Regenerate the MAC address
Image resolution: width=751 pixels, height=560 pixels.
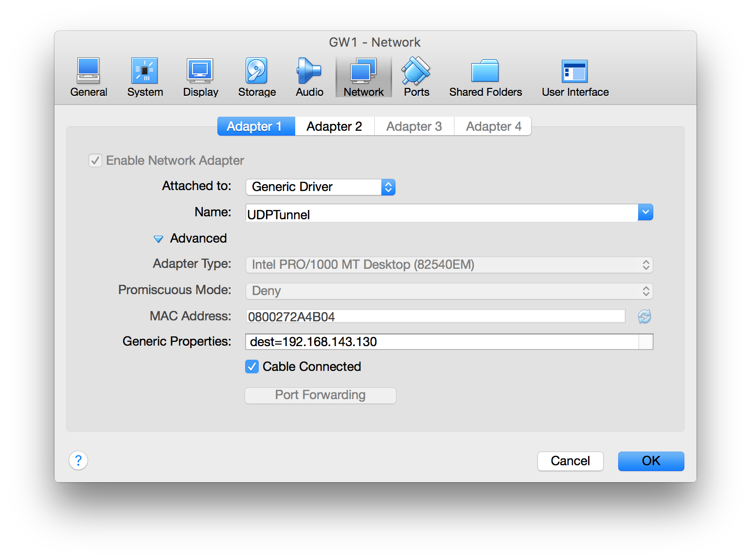(x=644, y=316)
